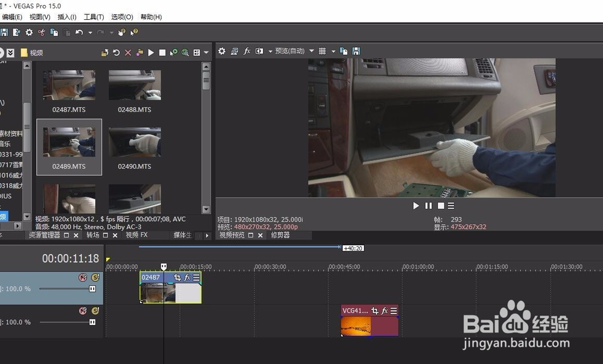Select the 02490.MTS thumbnail

[x=134, y=142]
